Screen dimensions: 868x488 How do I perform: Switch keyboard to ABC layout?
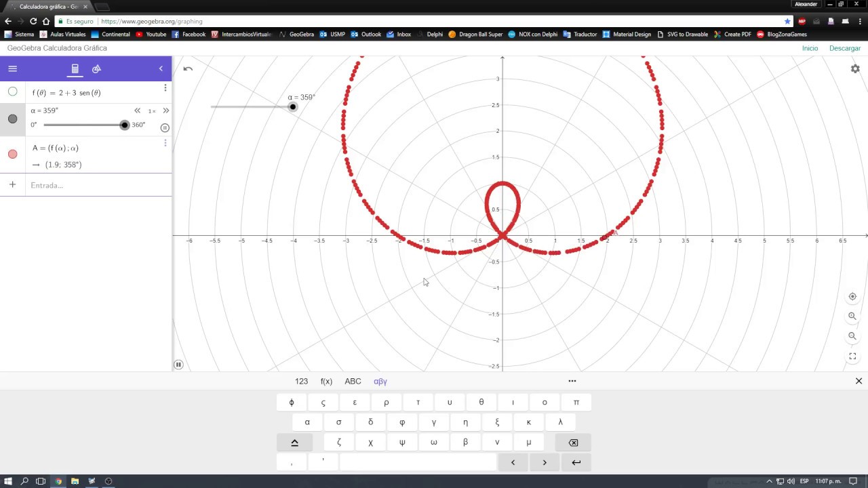[x=353, y=382]
